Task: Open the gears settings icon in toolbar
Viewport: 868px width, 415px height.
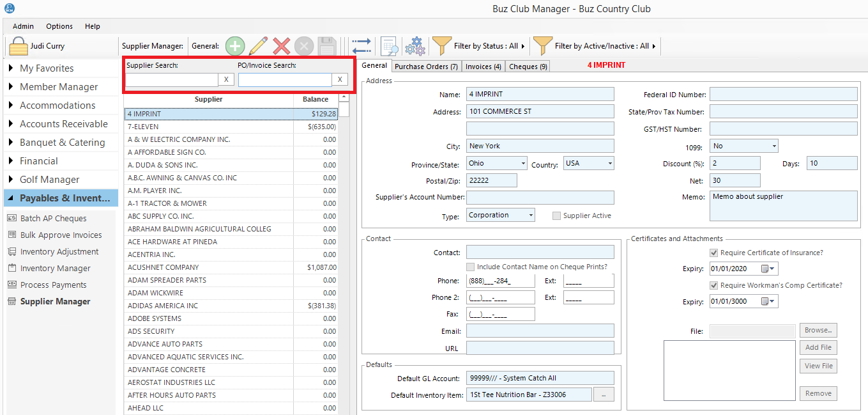Action: (415, 46)
